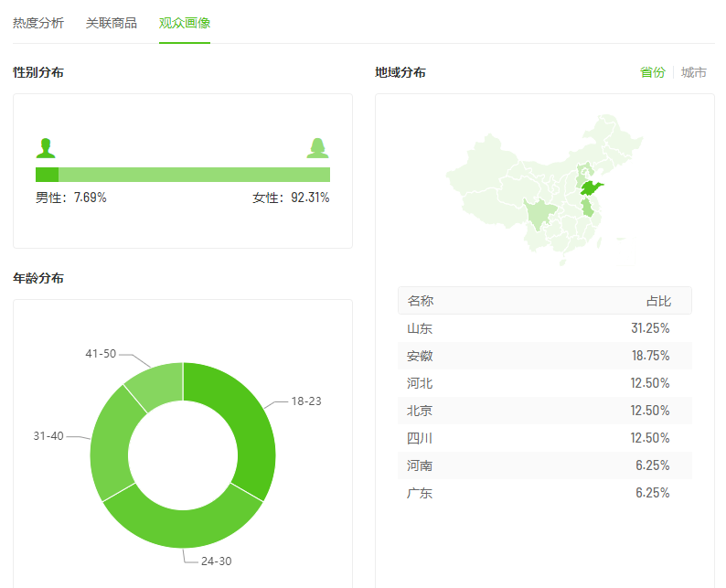This screenshot has width=726, height=588.
Task: Click the 男性: 7.69% label
Action: 70,198
